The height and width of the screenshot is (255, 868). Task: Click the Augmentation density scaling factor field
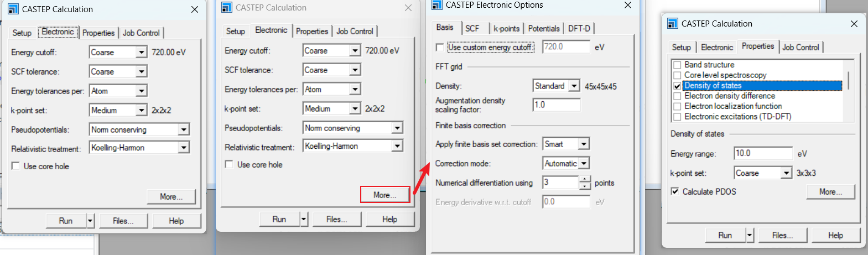point(556,105)
